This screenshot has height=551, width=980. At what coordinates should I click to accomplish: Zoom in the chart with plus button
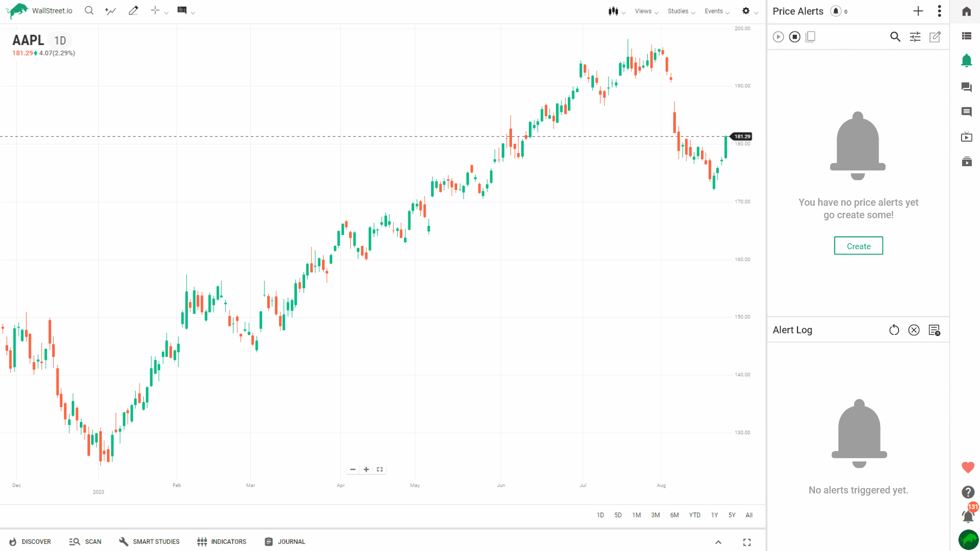click(x=366, y=469)
